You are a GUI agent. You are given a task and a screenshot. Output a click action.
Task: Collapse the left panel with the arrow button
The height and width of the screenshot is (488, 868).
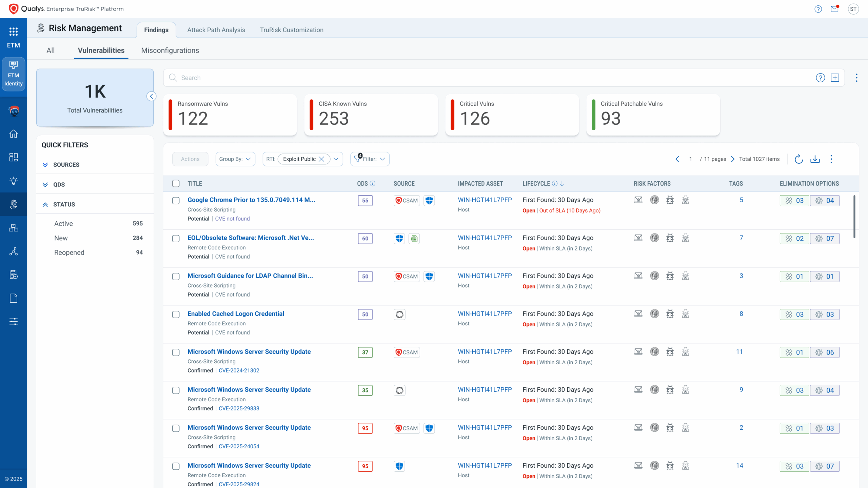point(151,96)
